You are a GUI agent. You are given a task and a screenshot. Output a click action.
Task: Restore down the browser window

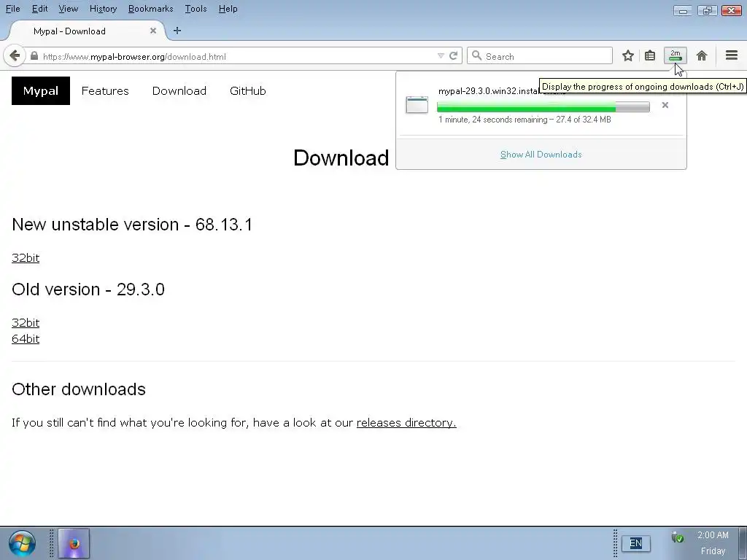(x=708, y=10)
